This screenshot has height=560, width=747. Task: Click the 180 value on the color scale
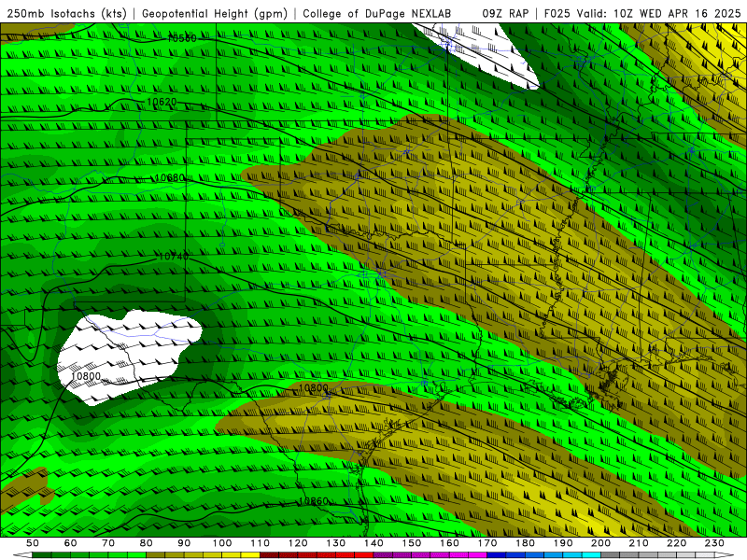pyautogui.click(x=525, y=543)
